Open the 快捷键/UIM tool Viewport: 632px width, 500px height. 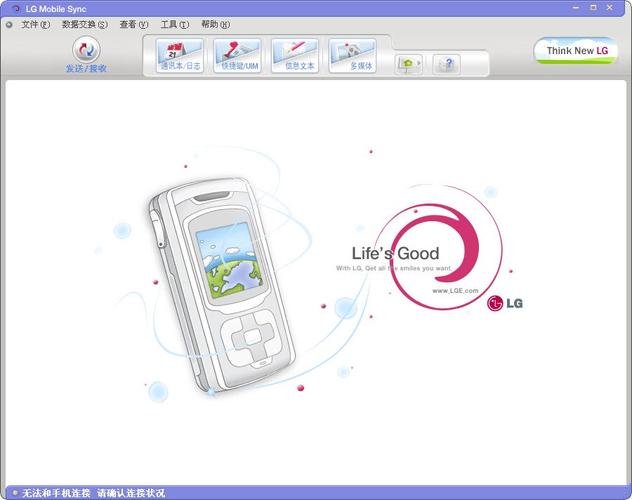[x=238, y=56]
